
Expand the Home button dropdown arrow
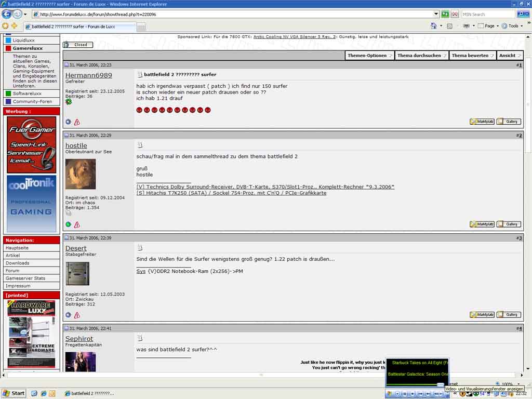[x=441, y=26]
